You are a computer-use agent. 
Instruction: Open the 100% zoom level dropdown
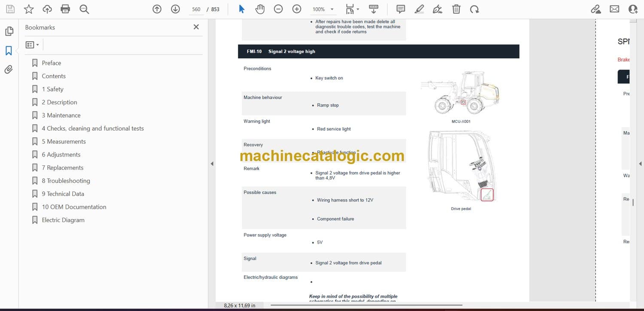(323, 9)
